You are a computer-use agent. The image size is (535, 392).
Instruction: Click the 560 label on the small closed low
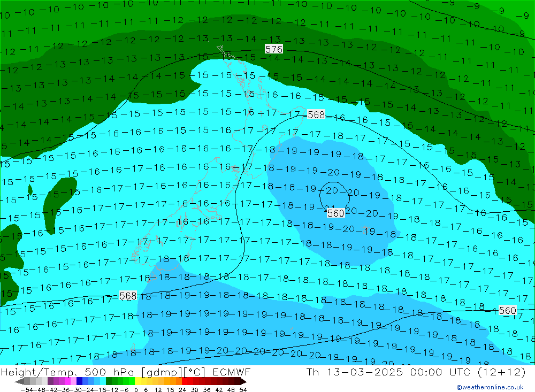point(336,213)
